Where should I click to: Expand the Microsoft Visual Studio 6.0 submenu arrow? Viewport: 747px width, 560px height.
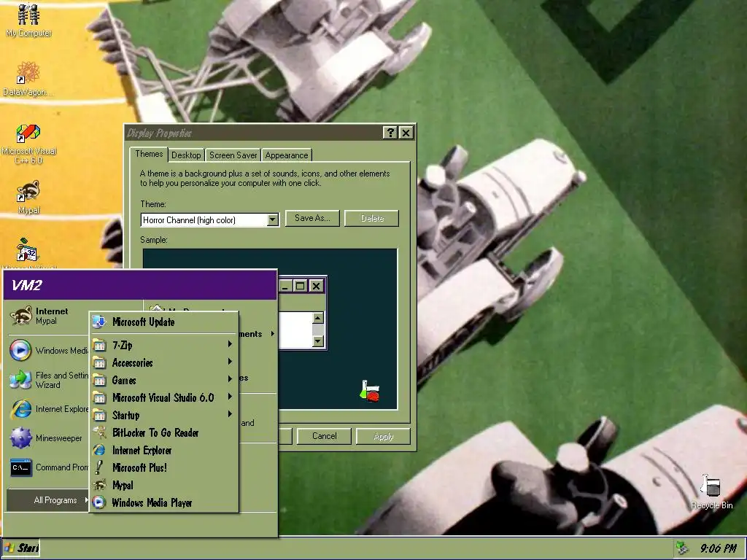click(x=230, y=397)
